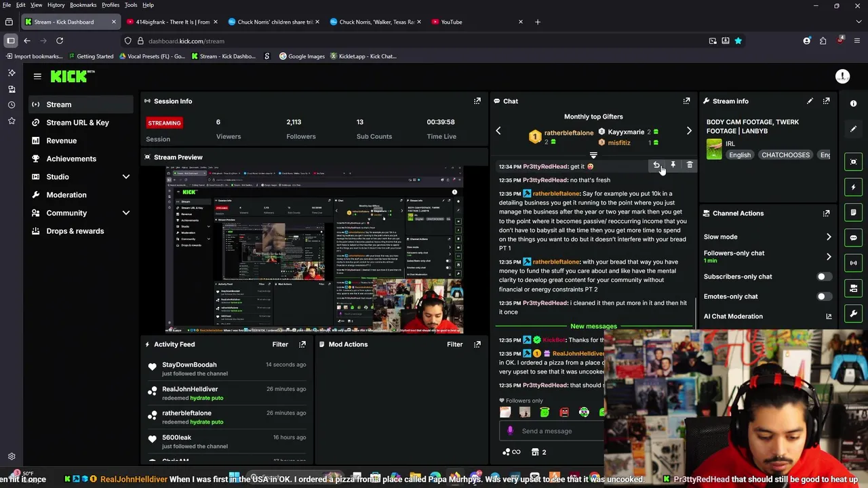Open the user profile avatar menu

(842, 77)
